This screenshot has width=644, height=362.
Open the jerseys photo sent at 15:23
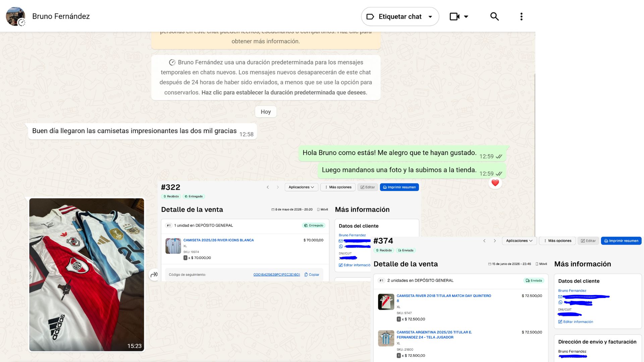point(87,275)
